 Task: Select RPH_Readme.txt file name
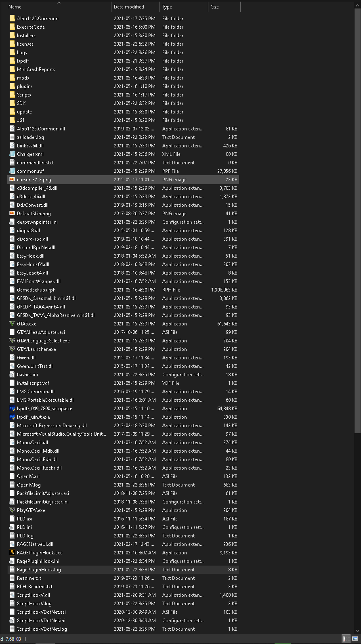tap(35, 587)
